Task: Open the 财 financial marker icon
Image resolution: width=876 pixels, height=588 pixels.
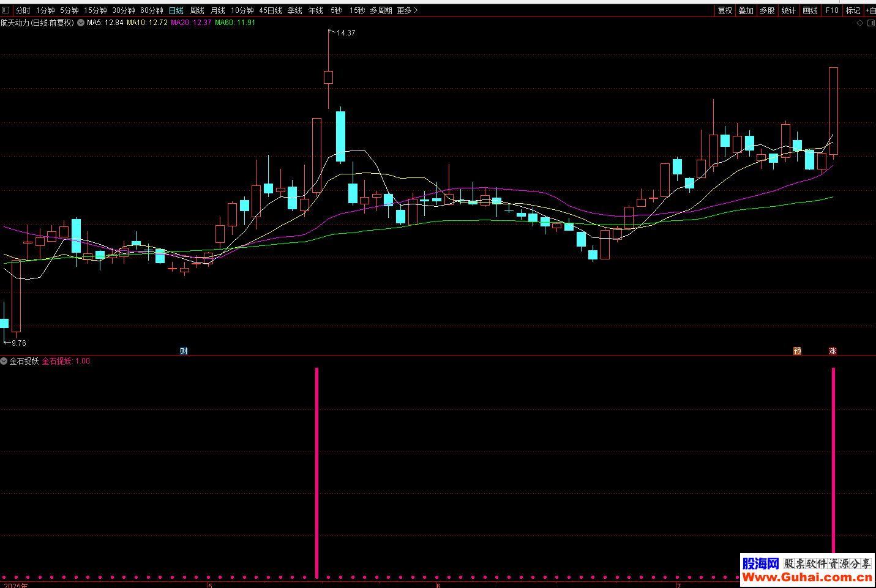Action: click(184, 351)
